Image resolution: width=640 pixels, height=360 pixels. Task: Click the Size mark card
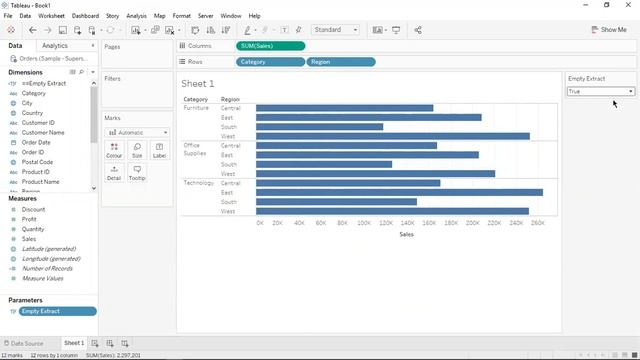point(137,150)
